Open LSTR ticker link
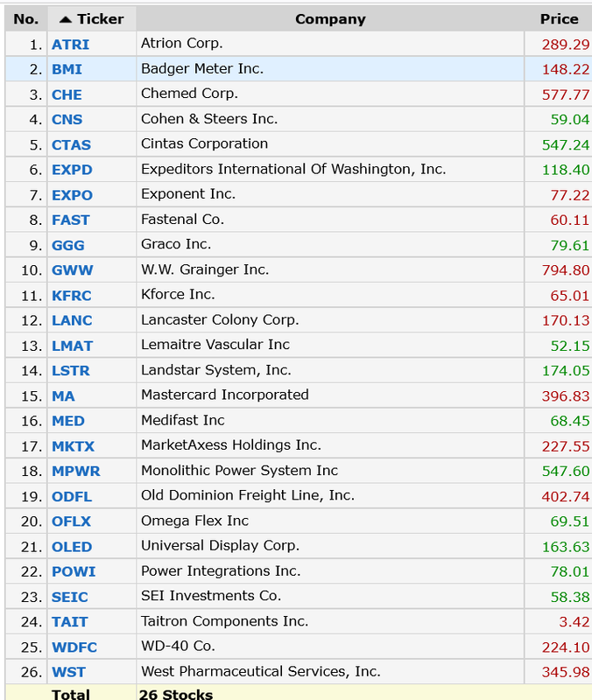 [x=71, y=371]
